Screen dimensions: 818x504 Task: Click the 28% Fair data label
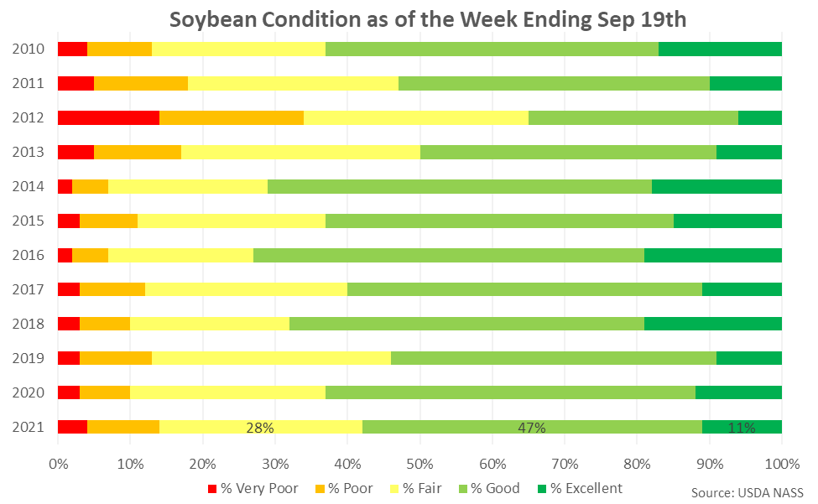tap(260, 428)
